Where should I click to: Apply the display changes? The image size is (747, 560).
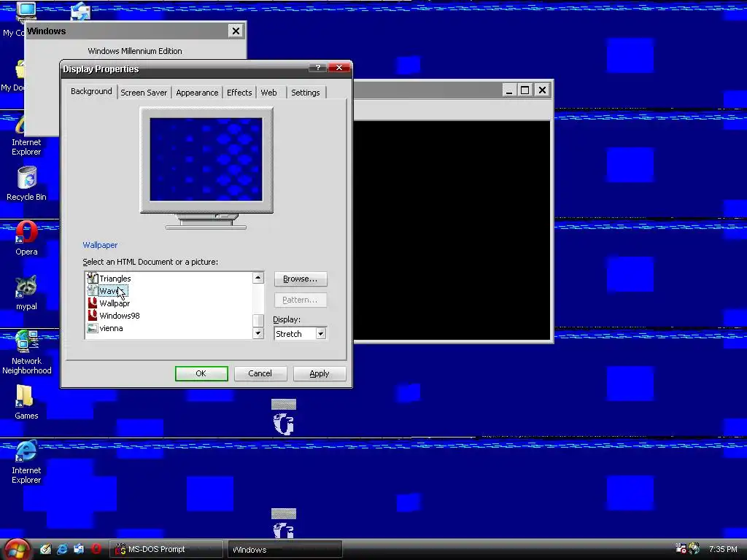pos(320,374)
